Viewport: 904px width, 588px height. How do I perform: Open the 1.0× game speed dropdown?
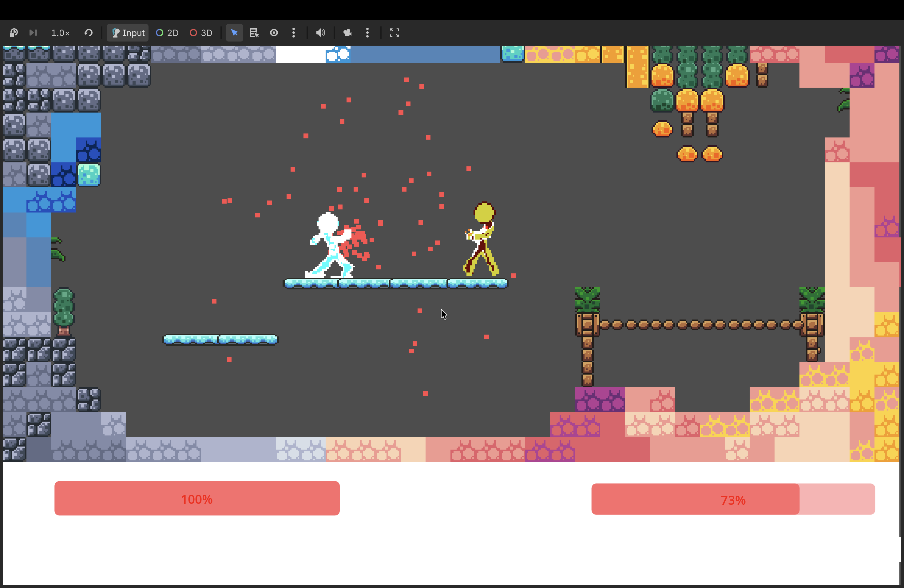60,33
